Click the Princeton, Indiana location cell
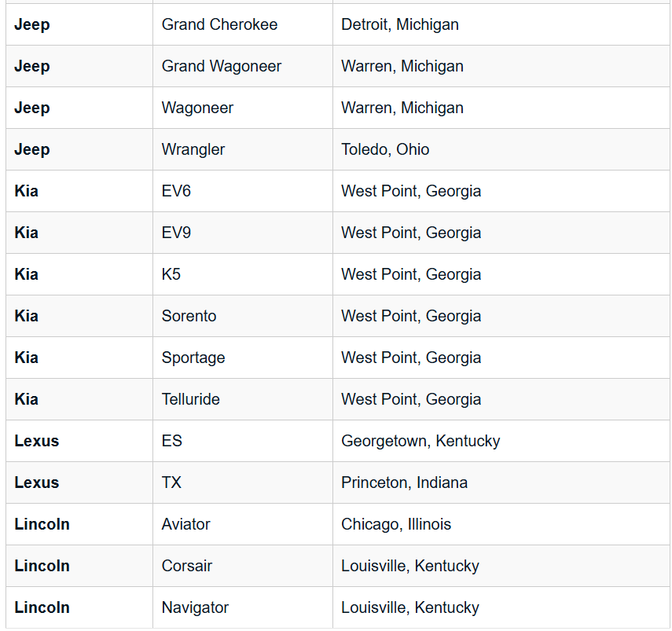The height and width of the screenshot is (631, 672). [x=404, y=482]
